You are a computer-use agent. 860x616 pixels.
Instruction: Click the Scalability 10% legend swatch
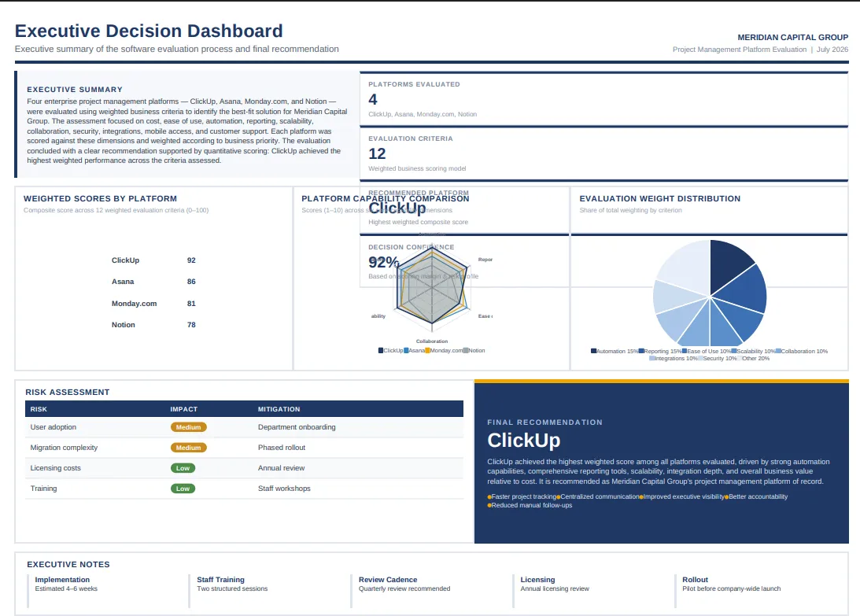[x=734, y=351]
